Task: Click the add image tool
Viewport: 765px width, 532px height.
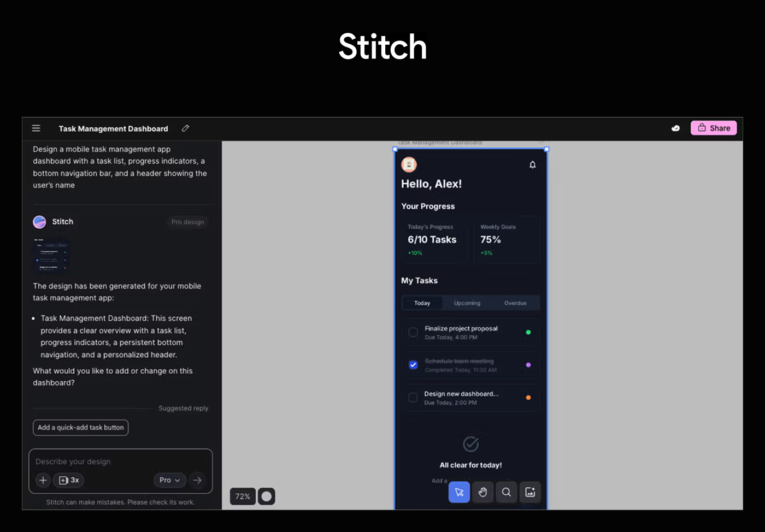Action: click(x=530, y=492)
